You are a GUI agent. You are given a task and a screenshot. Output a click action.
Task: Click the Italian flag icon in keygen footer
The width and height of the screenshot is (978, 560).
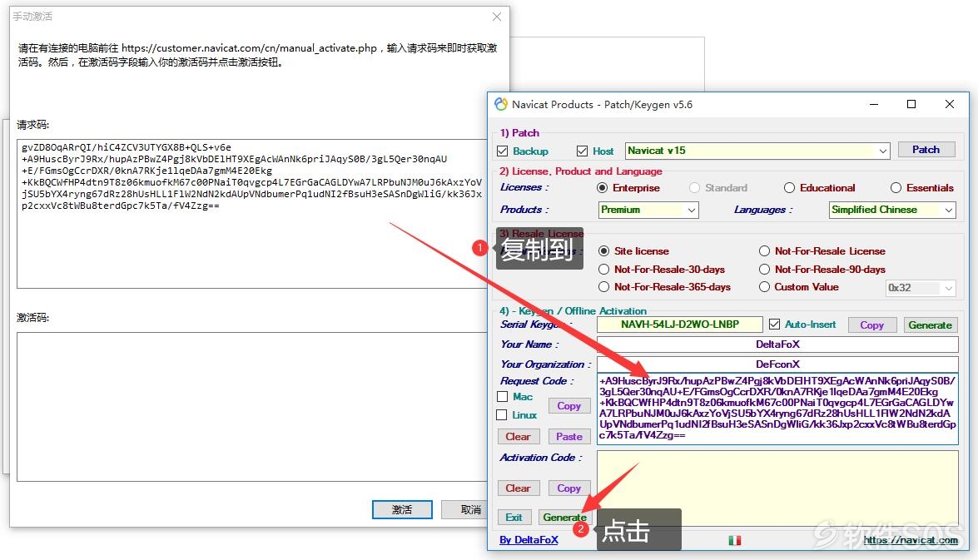pos(735,540)
